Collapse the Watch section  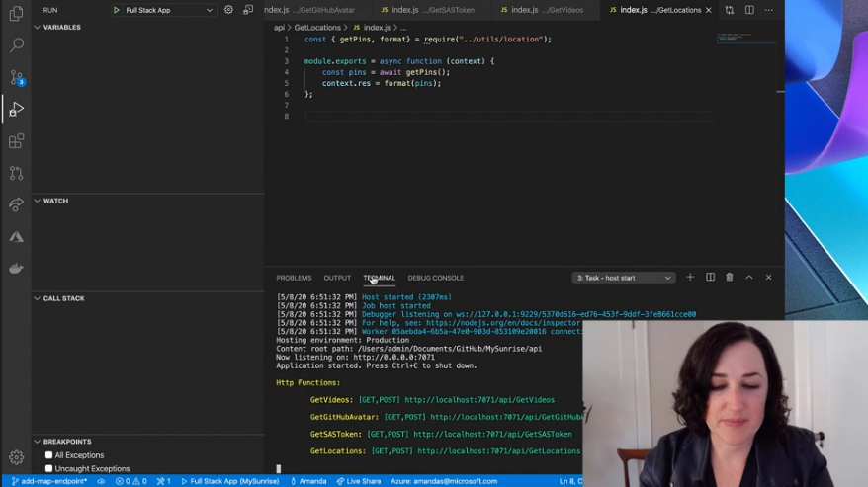coord(55,201)
